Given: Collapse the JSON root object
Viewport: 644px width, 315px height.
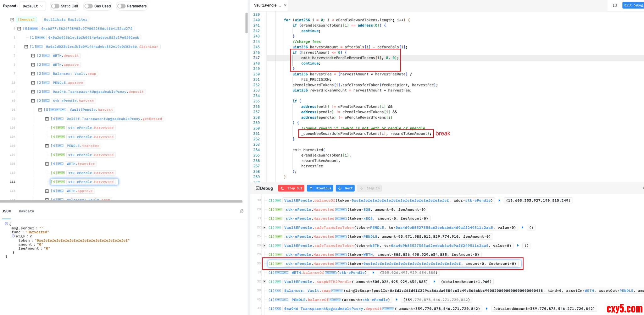Looking at the screenshot, I should [6, 224].
